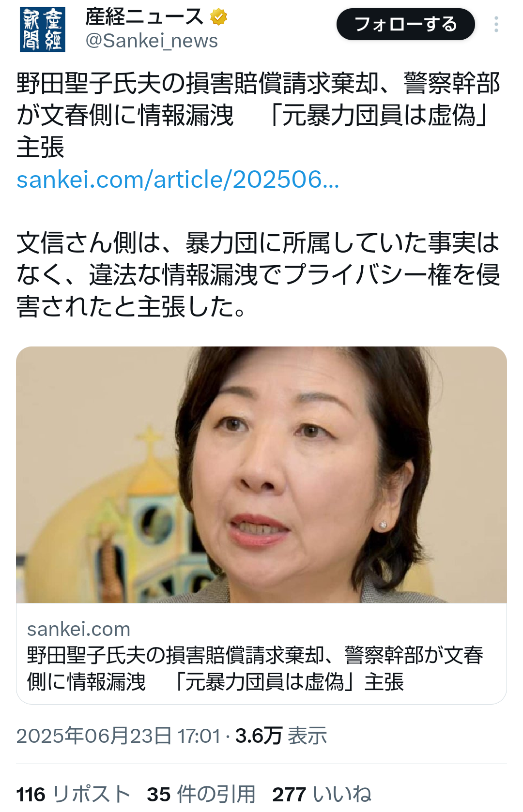Click the gold verified badge icon

219,17
